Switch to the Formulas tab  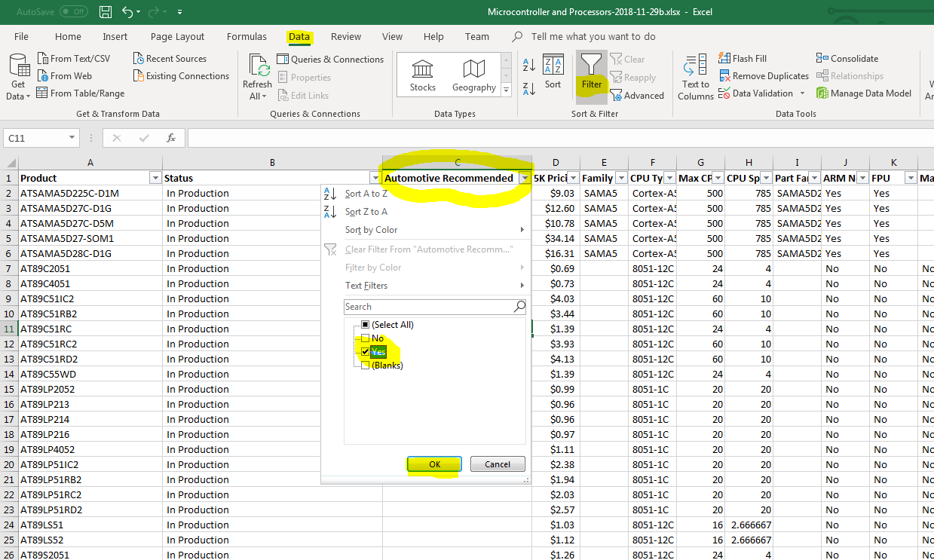[x=247, y=36]
